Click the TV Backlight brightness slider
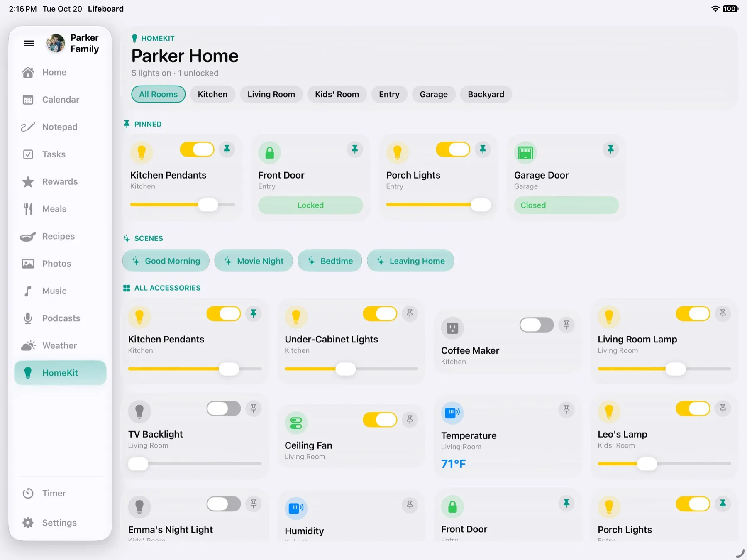This screenshot has height=560, width=747. (195, 464)
